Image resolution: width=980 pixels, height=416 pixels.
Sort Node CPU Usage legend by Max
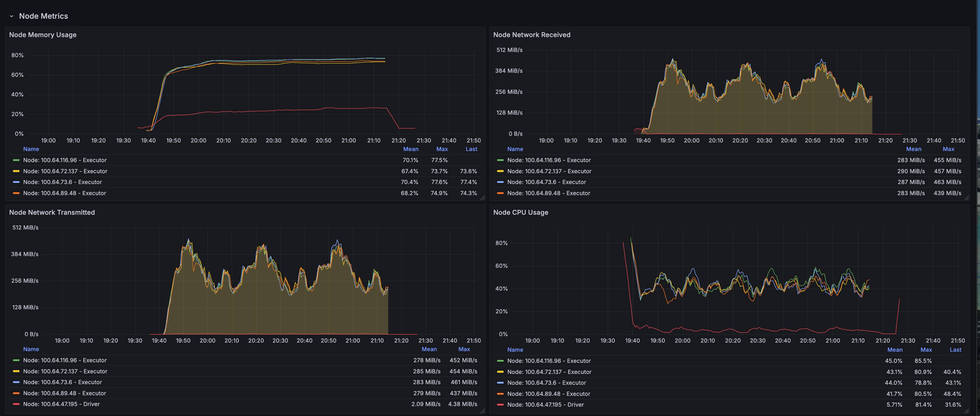point(926,349)
